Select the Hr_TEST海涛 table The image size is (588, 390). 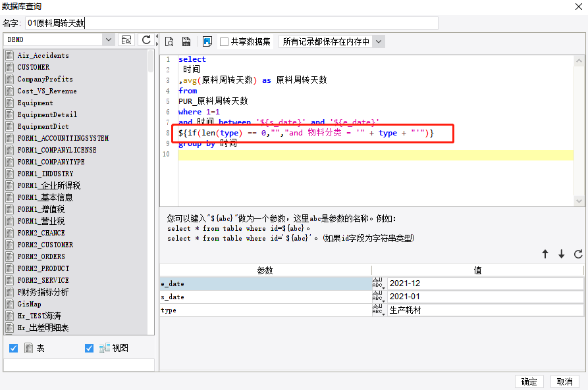39,316
